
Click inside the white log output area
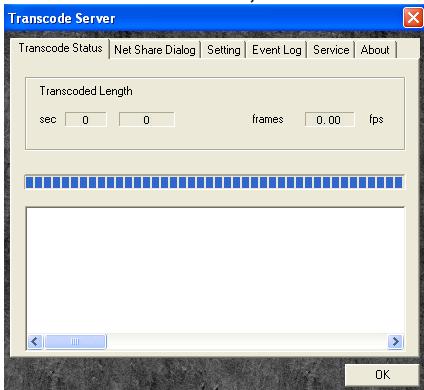tap(215, 270)
